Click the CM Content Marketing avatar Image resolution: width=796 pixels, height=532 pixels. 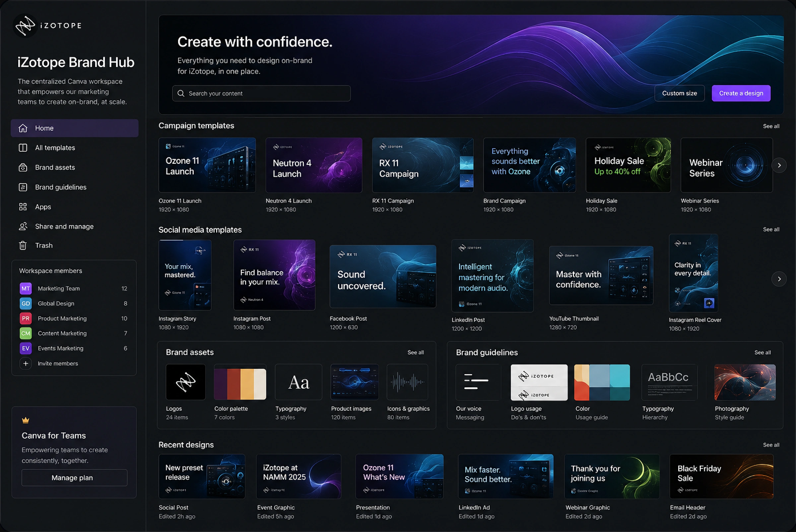tap(26, 333)
